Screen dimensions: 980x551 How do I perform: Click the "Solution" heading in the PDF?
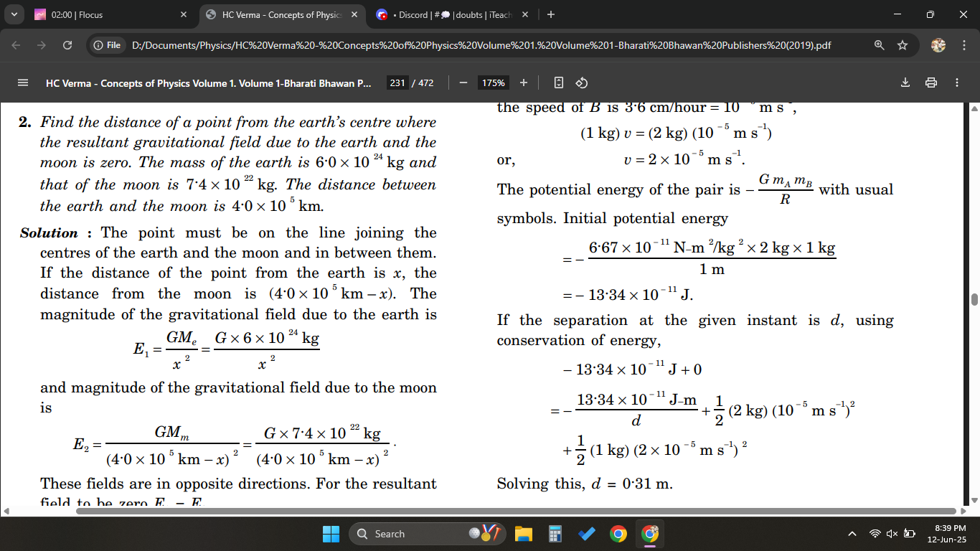click(x=49, y=232)
